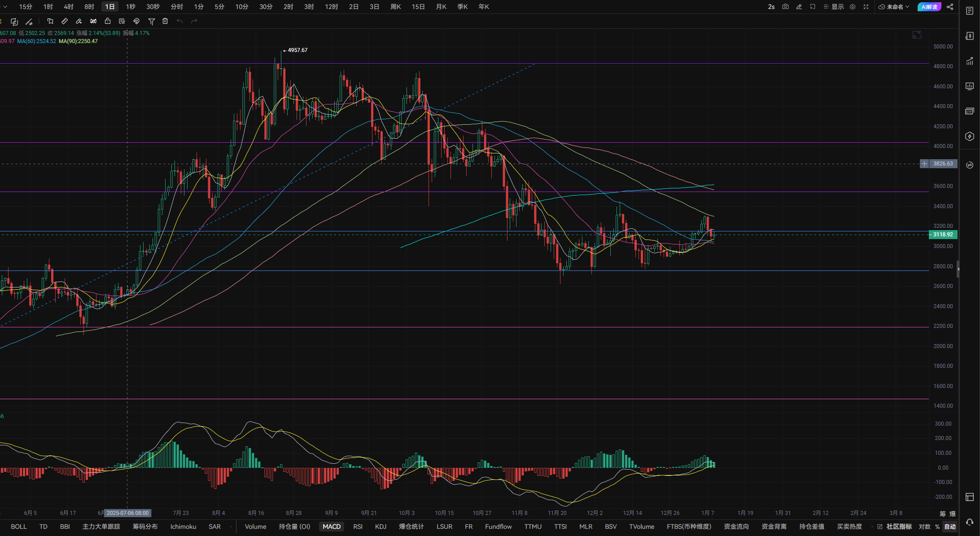Image resolution: width=980 pixels, height=536 pixels.
Task: Enter fullscreen chart mode
Action: [866, 7]
